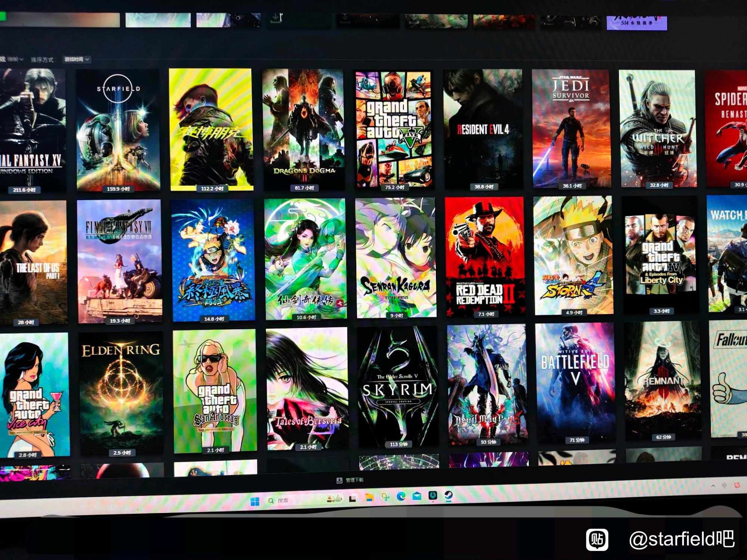
Task: Open the Fallout game cover
Action: 728,379
